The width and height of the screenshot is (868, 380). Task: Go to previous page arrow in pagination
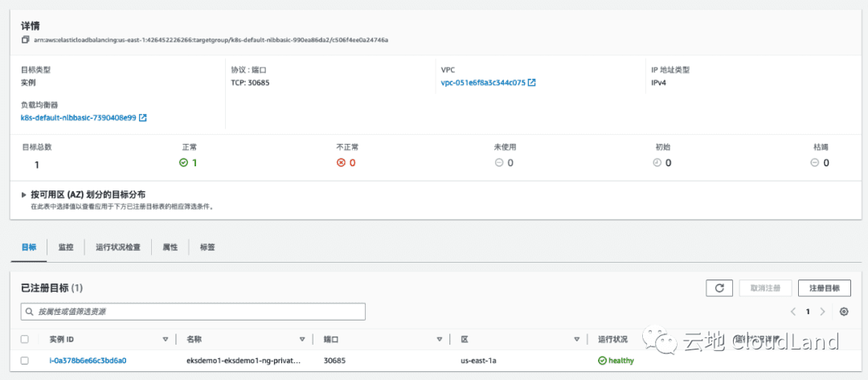tap(793, 312)
